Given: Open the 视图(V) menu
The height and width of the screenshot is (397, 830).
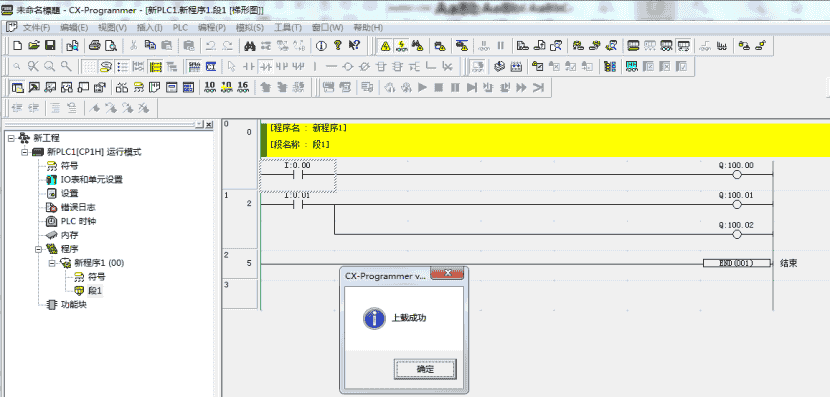Looking at the screenshot, I should pos(112,28).
